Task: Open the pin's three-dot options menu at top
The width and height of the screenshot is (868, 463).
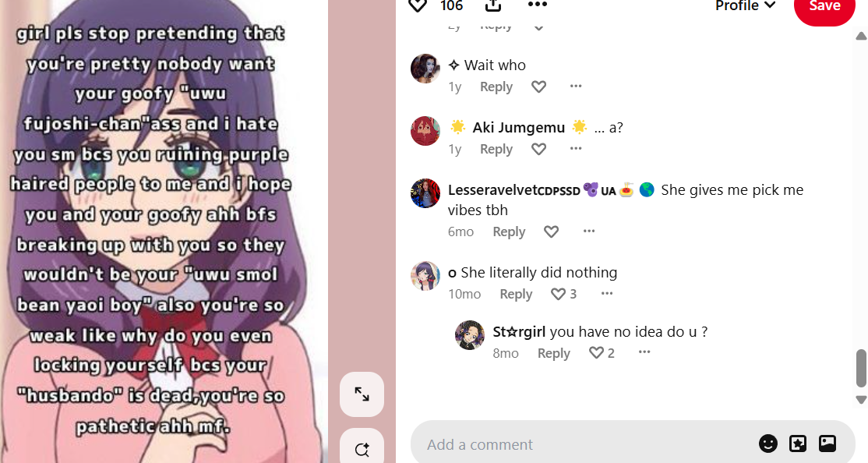Action: tap(537, 5)
